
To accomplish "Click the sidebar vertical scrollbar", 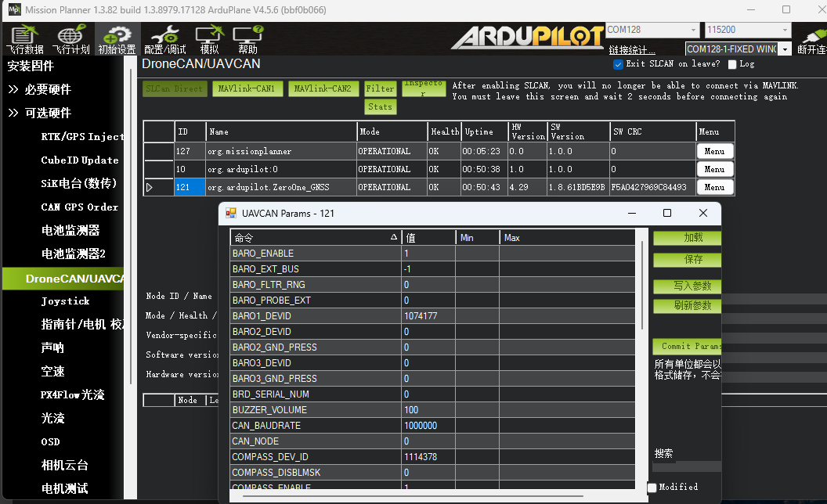I will click(130, 227).
